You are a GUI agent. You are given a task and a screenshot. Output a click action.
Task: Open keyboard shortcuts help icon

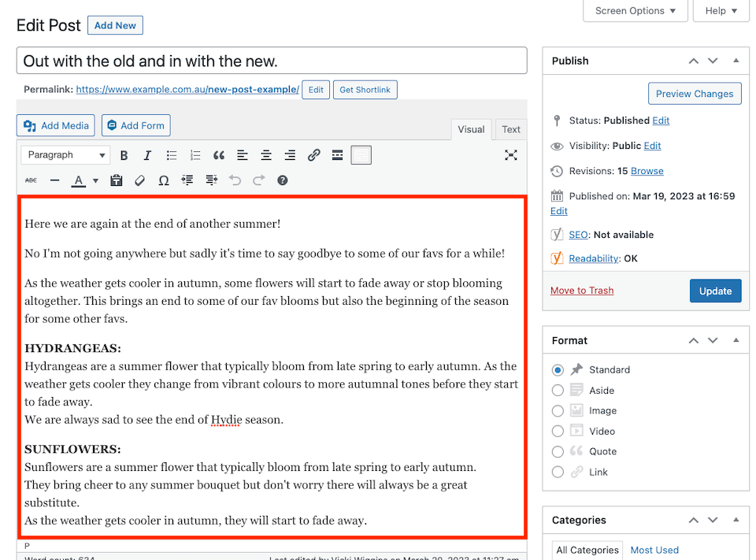point(283,180)
